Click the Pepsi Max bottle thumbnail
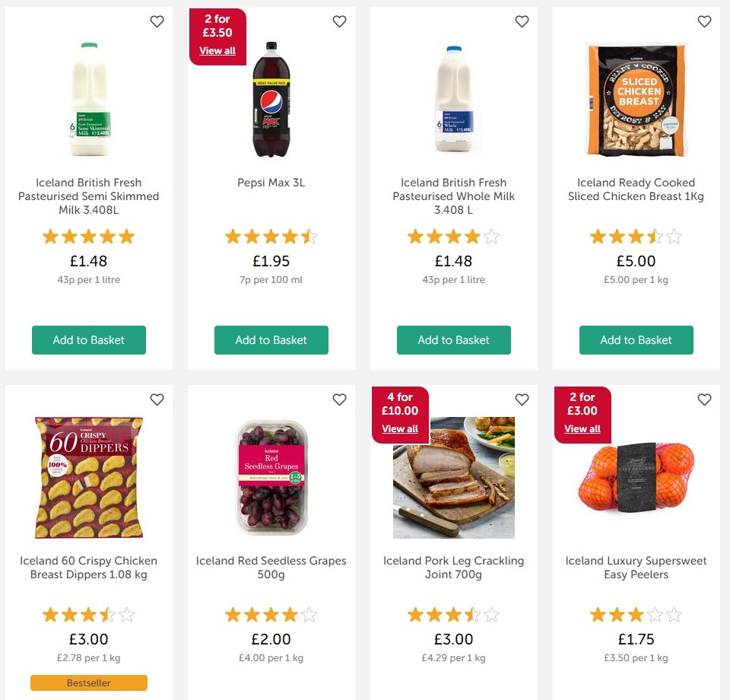 271,97
